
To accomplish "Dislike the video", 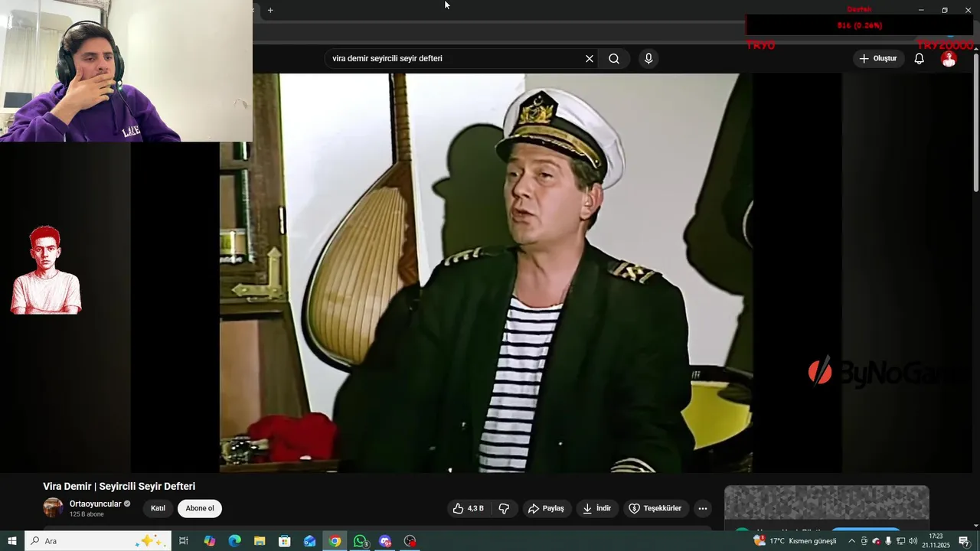I will point(504,508).
